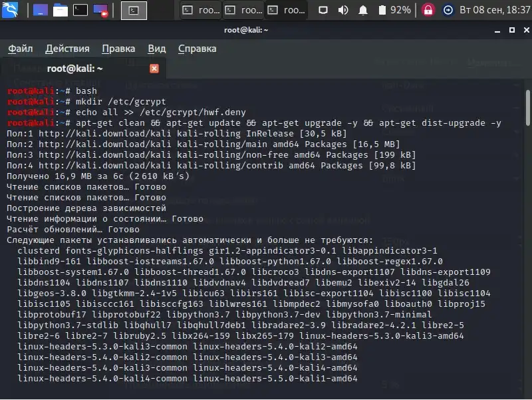This screenshot has width=532, height=400.
Task: Open the file manager launcher icon
Action: pos(61,10)
